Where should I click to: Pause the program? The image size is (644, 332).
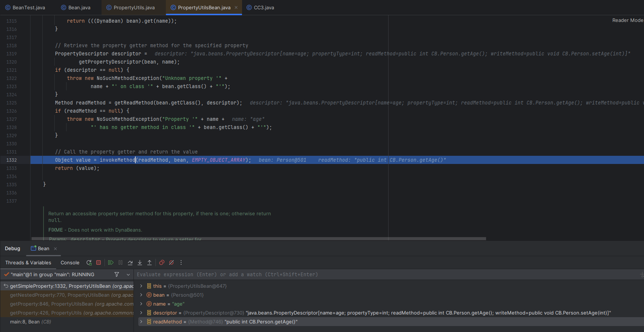(120, 262)
